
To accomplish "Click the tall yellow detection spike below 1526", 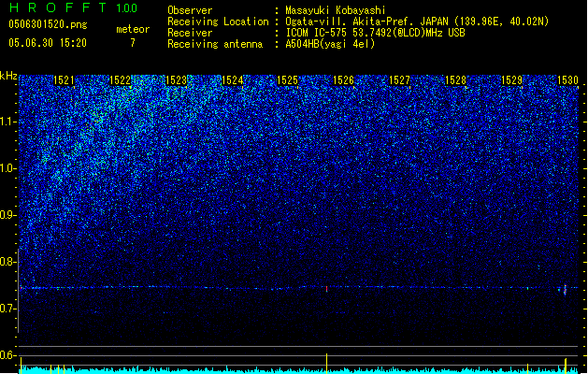I will click(x=326, y=363).
